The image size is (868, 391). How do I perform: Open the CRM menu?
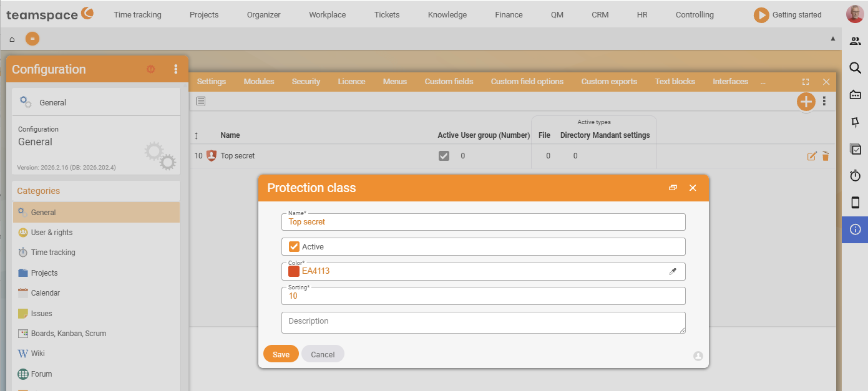coord(600,15)
